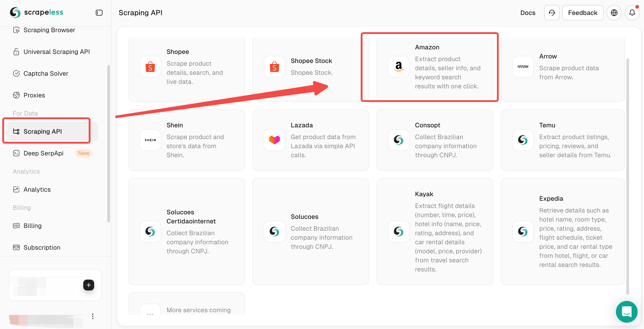Open Universal Scraping API page

[52, 52]
